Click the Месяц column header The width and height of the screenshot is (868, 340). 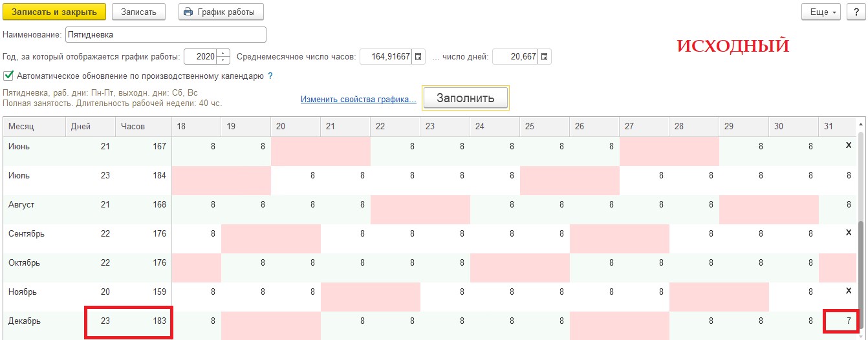click(x=34, y=127)
